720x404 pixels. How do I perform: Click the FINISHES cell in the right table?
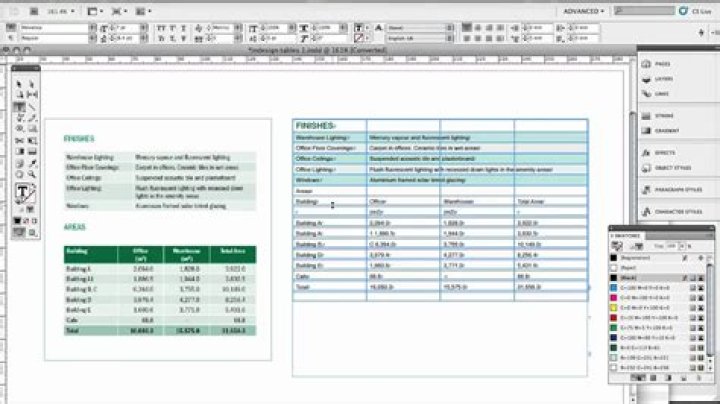[x=330, y=126]
